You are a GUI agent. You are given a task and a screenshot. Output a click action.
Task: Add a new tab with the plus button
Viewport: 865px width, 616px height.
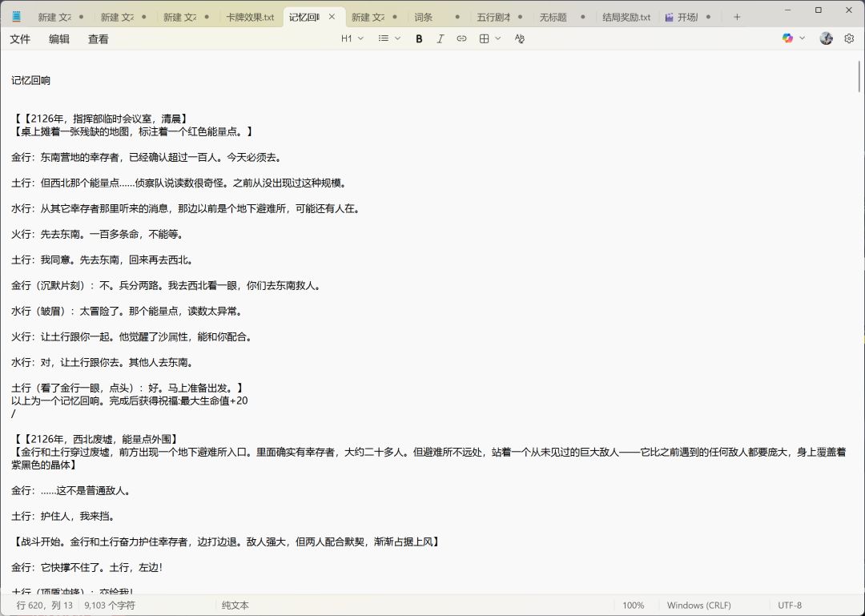tap(737, 17)
